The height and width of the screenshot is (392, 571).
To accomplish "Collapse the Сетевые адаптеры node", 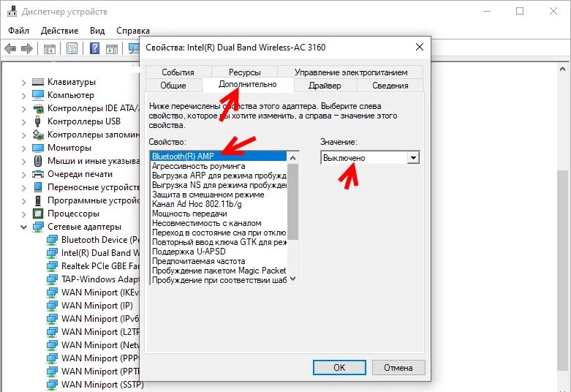I will pos(23,227).
